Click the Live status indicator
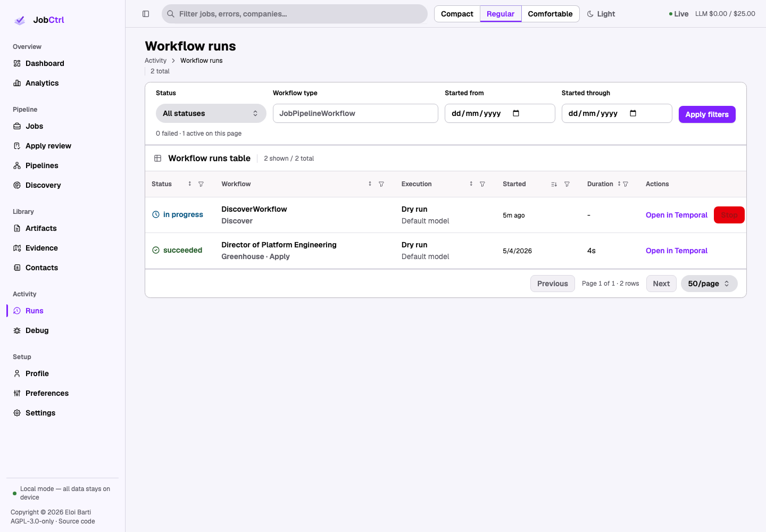 pyautogui.click(x=679, y=14)
